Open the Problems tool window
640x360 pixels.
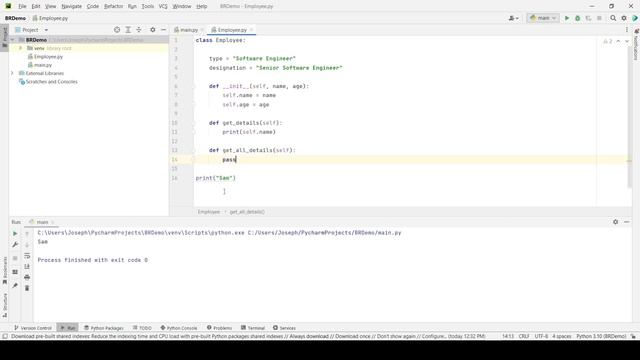click(x=219, y=328)
